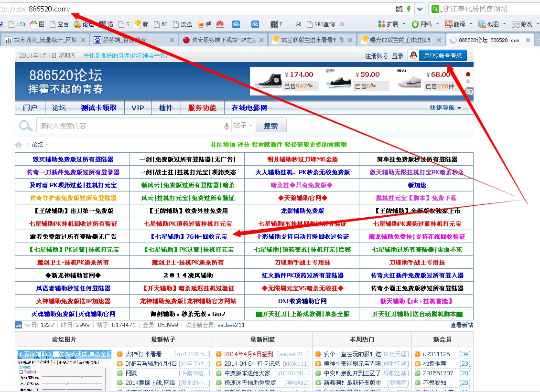
Task: Open the 空白 bookmark
Action: [x=59, y=24]
